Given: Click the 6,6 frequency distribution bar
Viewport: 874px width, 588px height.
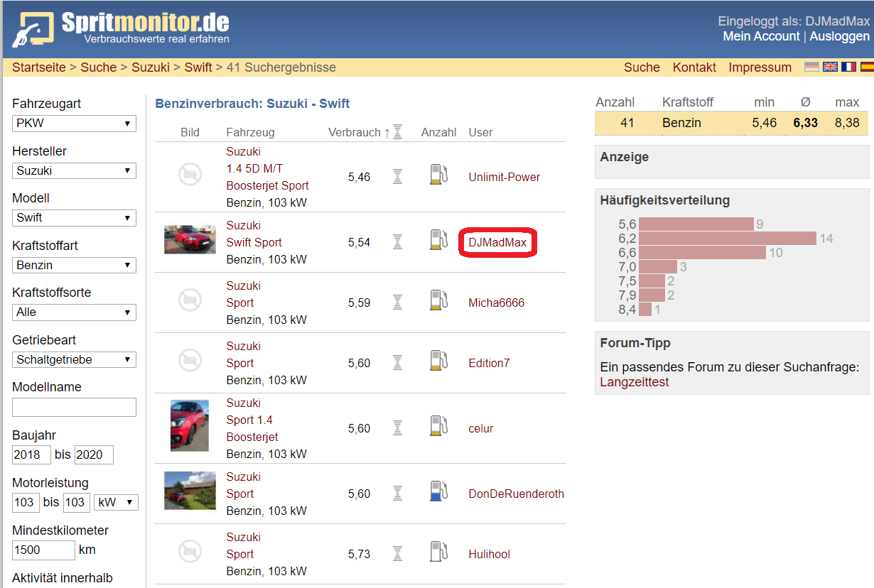Looking at the screenshot, I should point(702,253).
